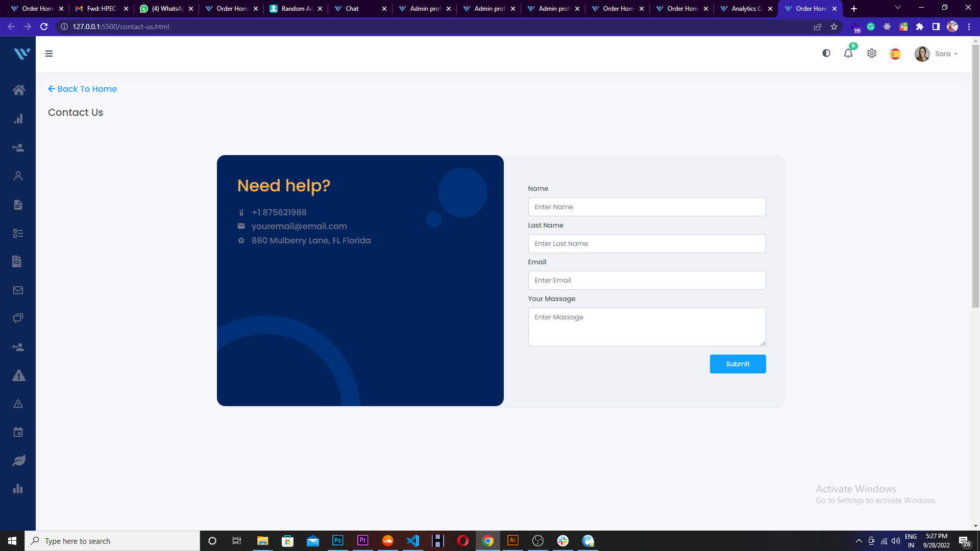Toggle sidebar with hamburger menu
Screen dimensions: 980x551
[49, 54]
